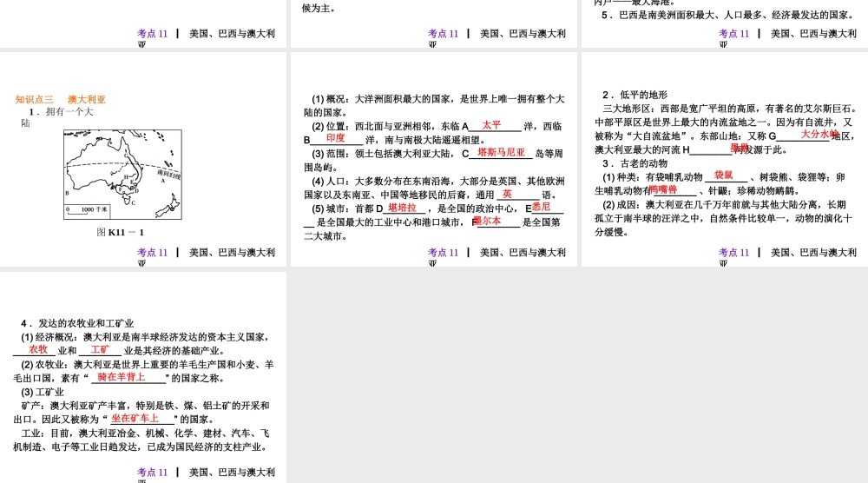The width and height of the screenshot is (868, 483).
Task: Click the red answer '悉尼'
Action: point(542,207)
